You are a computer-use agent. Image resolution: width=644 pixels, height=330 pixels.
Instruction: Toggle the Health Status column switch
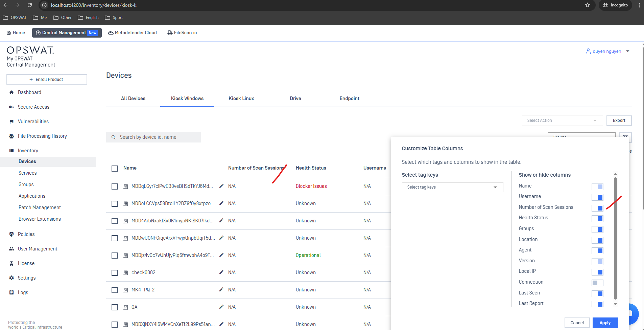(x=597, y=219)
